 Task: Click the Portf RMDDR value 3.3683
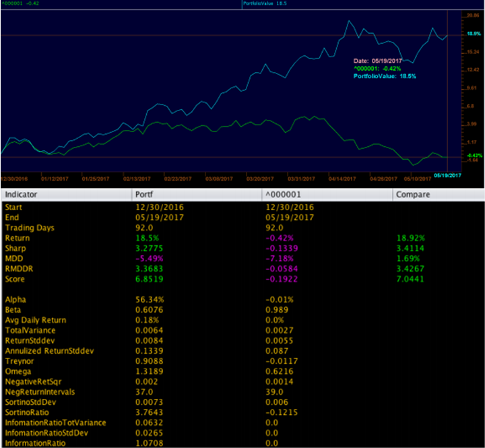150,269
